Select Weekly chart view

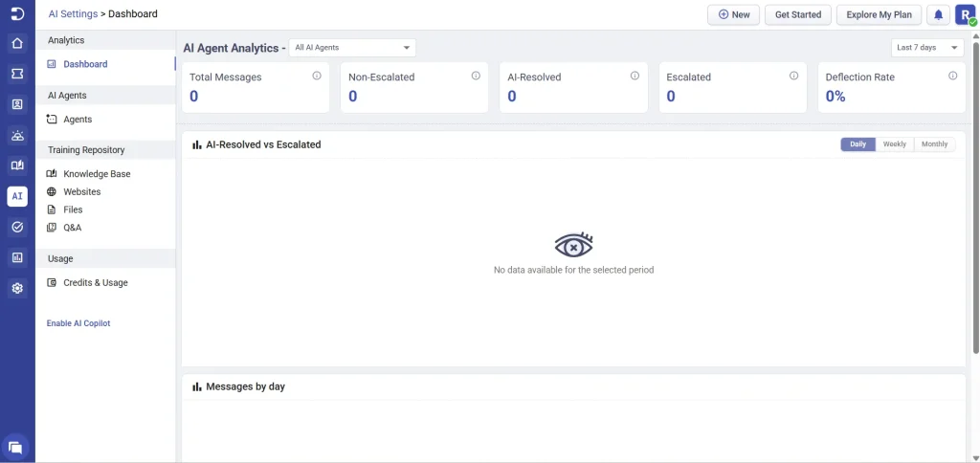coord(895,144)
